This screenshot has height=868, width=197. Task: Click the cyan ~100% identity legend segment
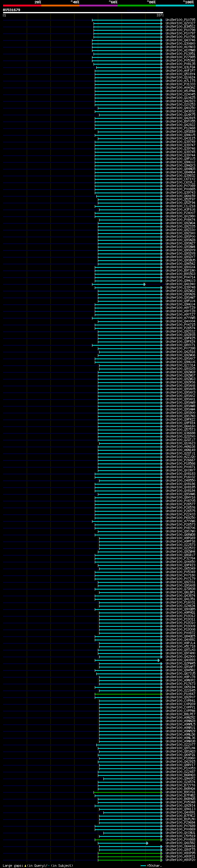[175, 6]
